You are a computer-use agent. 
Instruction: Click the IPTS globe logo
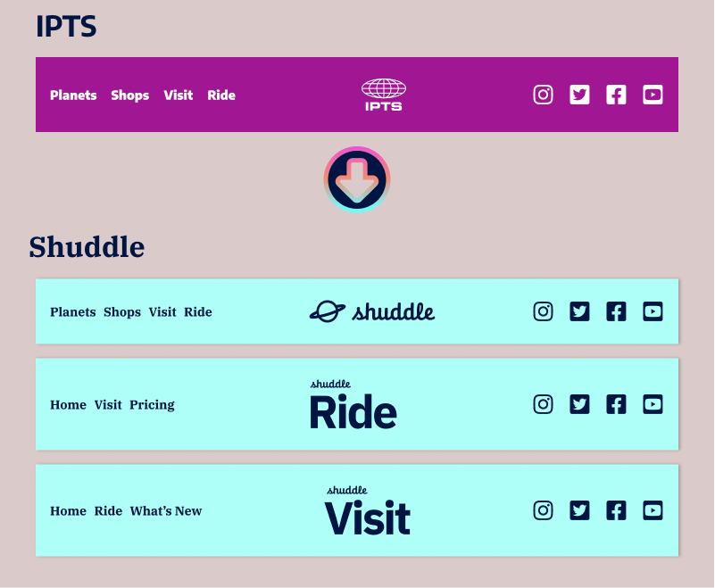click(x=384, y=95)
